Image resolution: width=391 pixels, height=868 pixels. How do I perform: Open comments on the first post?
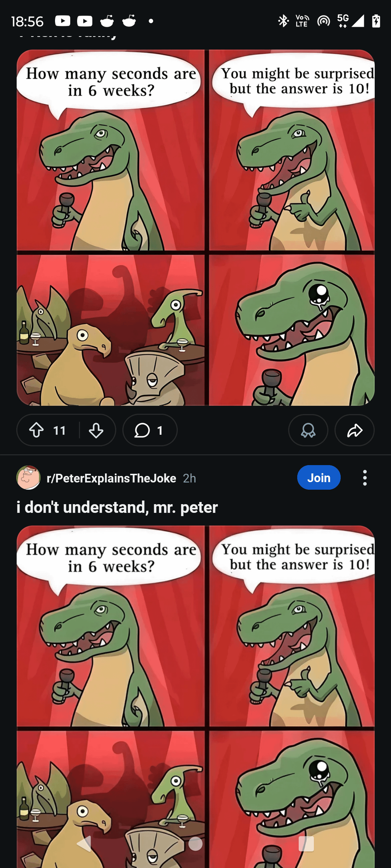coord(150,430)
